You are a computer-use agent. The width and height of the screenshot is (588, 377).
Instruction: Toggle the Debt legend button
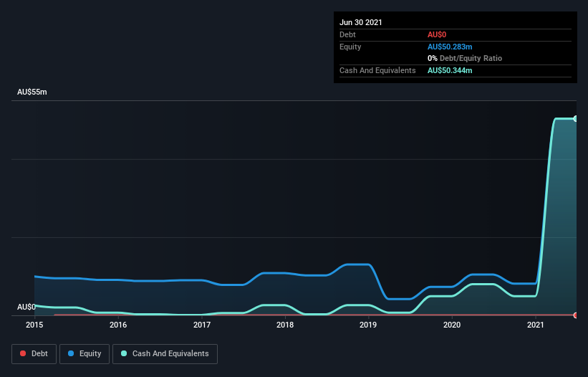tap(34, 354)
